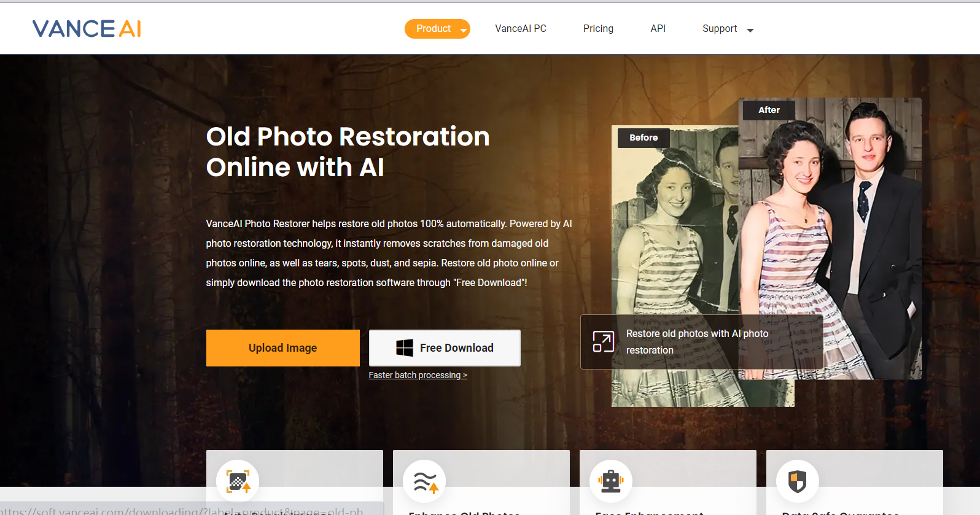This screenshot has width=980, height=515.
Task: Click the Free Download button
Action: pyautogui.click(x=445, y=348)
